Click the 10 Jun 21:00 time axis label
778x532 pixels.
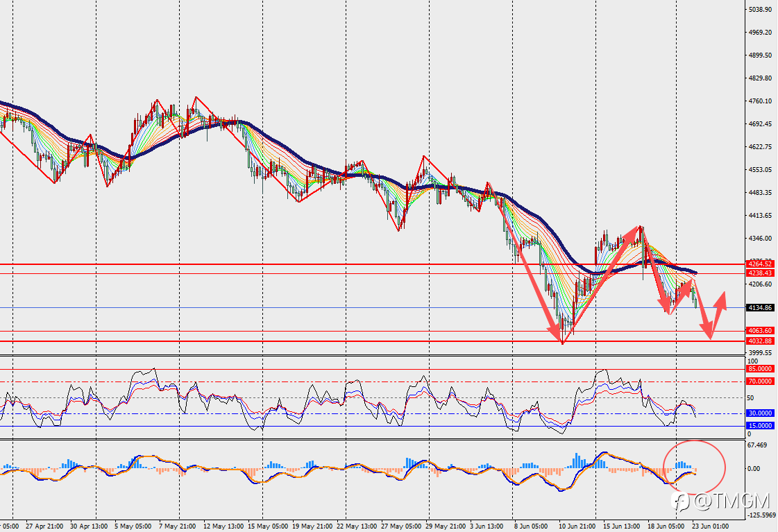click(577, 526)
